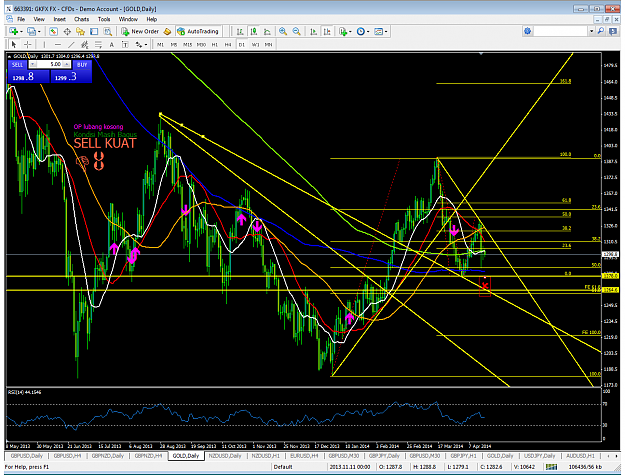625x475 pixels.
Task: Switch to the EURUSD,H4 chart tab
Action: 304,456
